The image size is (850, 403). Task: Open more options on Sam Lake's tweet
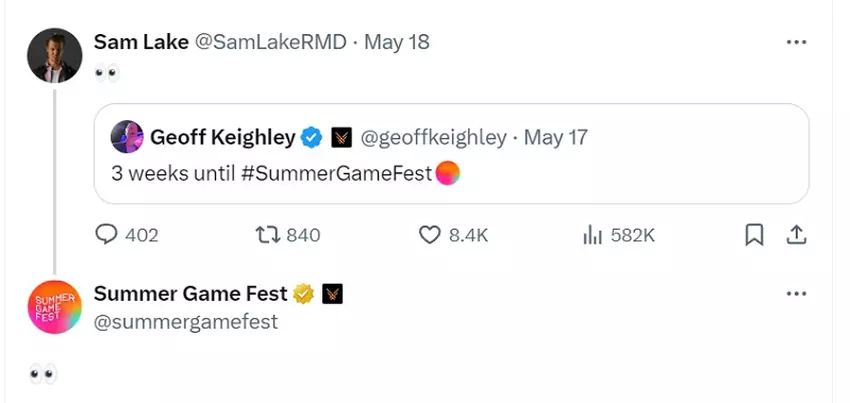click(x=796, y=42)
